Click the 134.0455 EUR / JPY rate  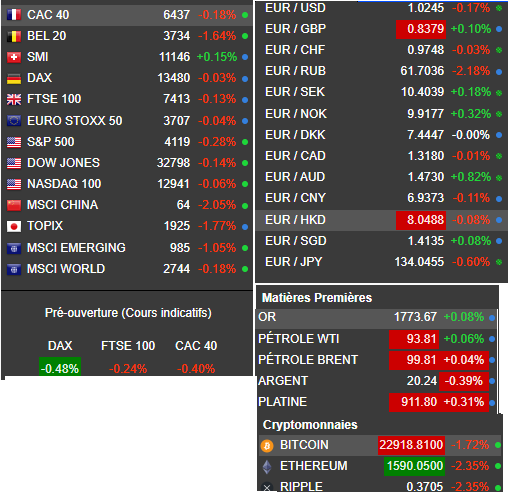pos(419,262)
